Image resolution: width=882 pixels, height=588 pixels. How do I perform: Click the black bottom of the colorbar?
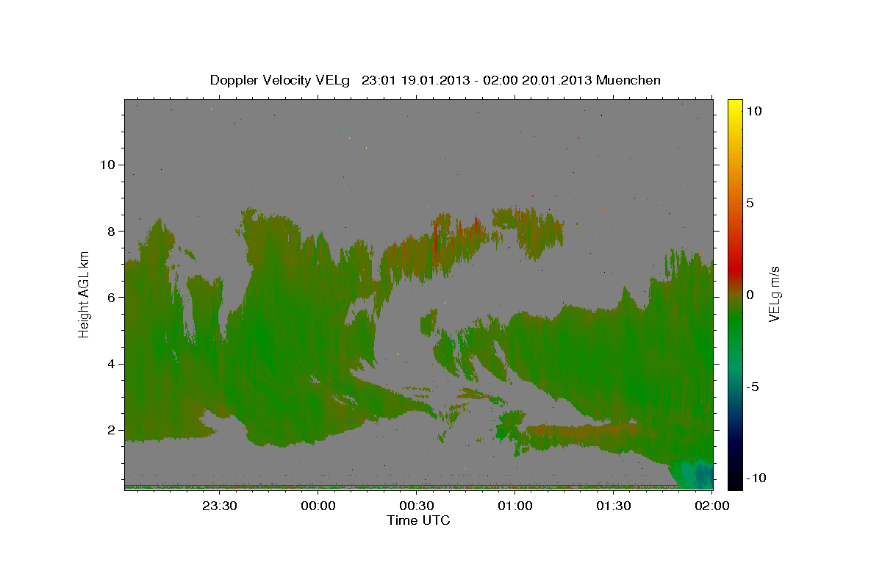pos(735,481)
